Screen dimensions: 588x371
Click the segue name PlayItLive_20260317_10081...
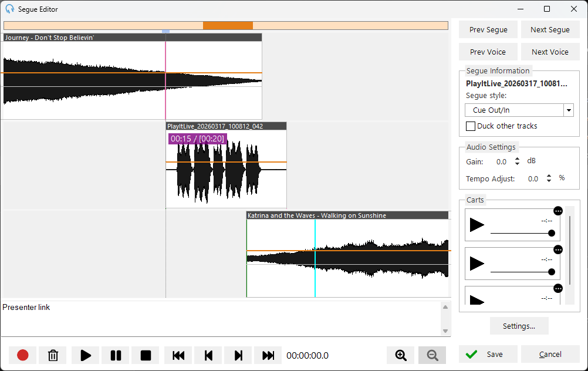(x=516, y=84)
